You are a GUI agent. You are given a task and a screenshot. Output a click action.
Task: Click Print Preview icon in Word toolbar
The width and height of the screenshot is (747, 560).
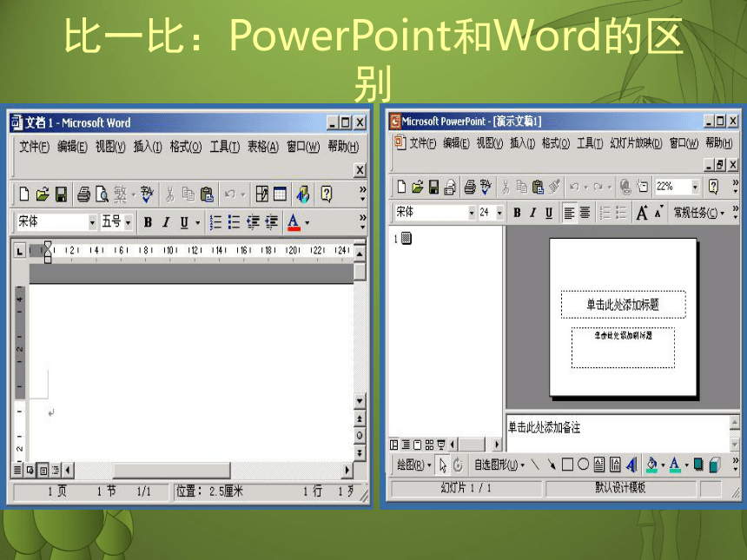click(102, 194)
